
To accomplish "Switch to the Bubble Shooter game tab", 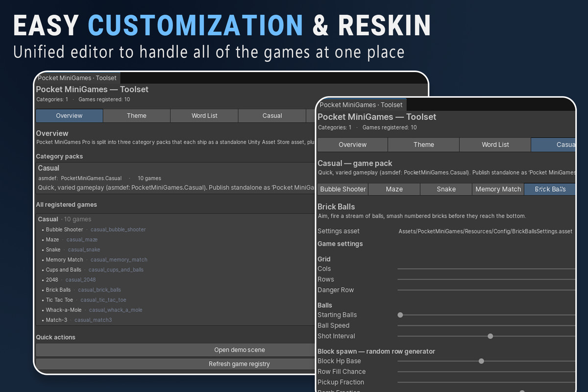I will coord(343,189).
